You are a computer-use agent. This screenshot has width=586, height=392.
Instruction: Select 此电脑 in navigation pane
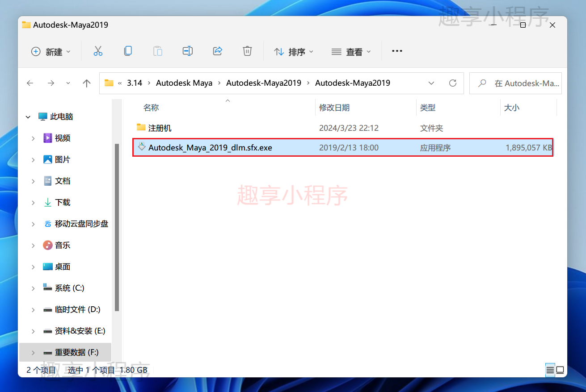pos(62,117)
